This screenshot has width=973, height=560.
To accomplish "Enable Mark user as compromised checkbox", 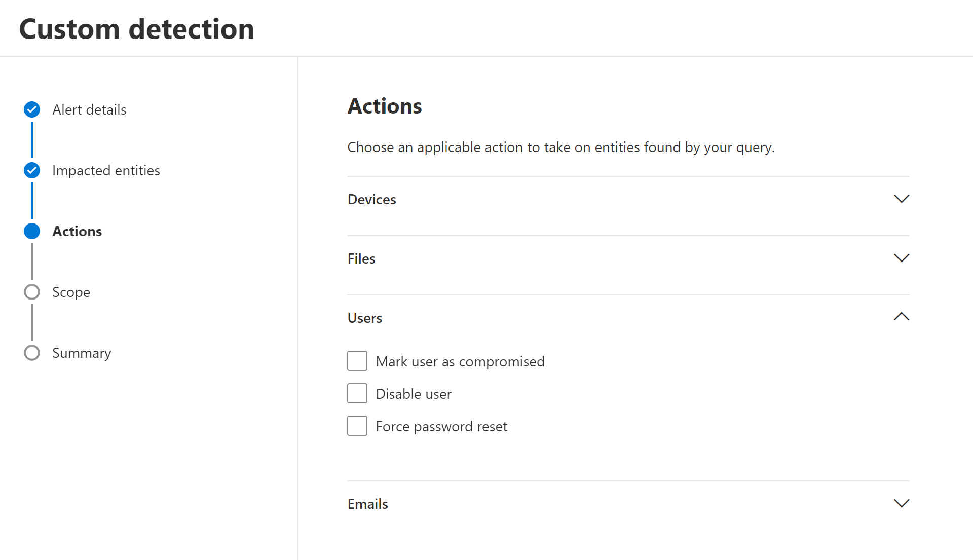I will coord(357,361).
